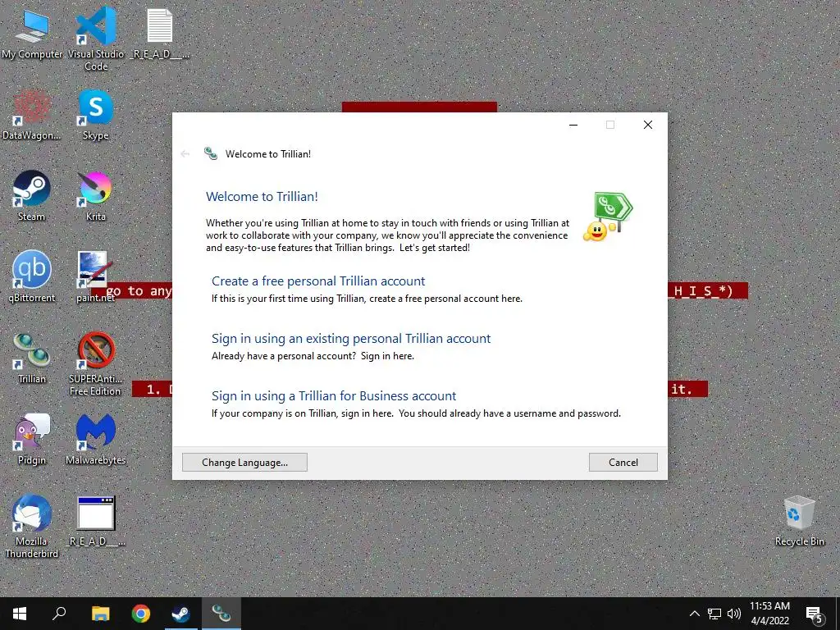Screen dimensions: 840x630
Task: Select the Mozilla Thunderbird desktop shortcut
Action: point(32,527)
